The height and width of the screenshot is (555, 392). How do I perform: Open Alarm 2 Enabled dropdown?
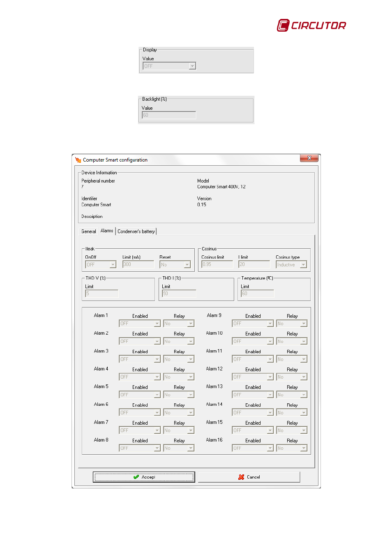point(139,341)
